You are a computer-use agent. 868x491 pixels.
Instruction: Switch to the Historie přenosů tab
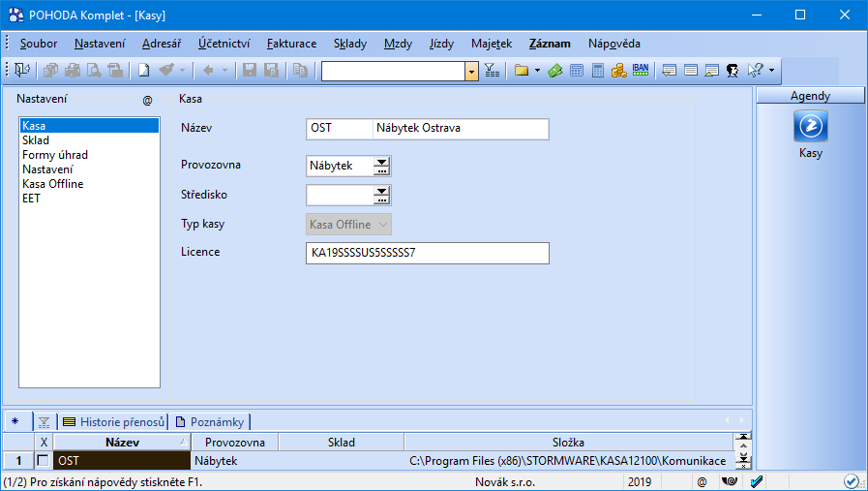click(113, 422)
